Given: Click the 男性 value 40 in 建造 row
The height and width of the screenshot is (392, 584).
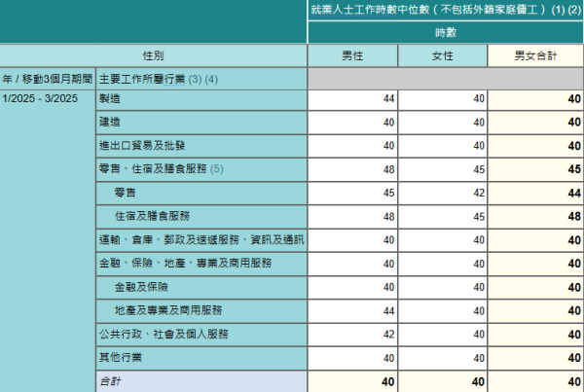Looking at the screenshot, I should 352,123.
